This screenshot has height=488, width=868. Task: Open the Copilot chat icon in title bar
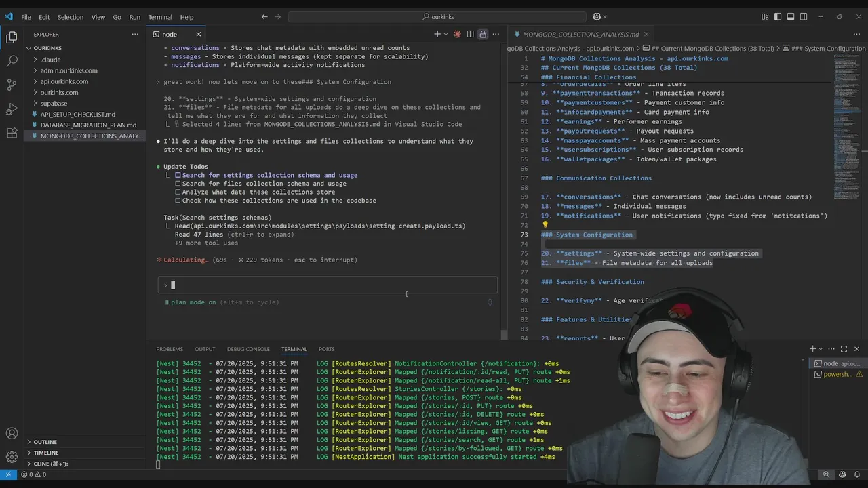click(597, 17)
